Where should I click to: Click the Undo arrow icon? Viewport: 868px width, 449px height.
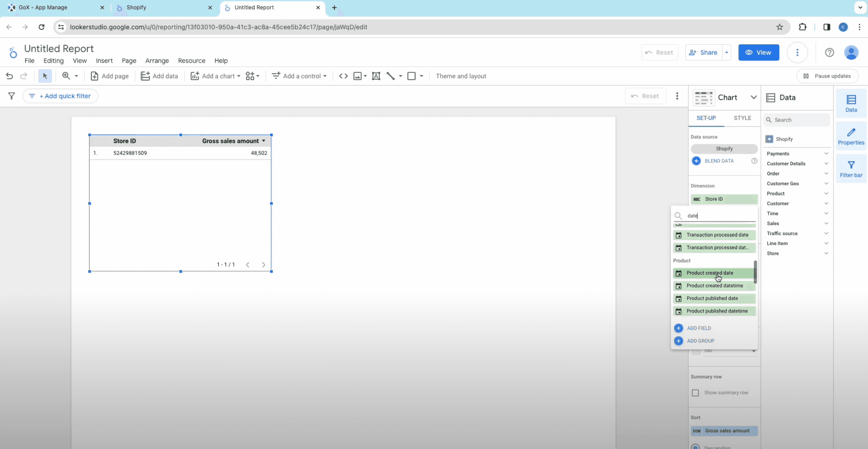click(x=9, y=76)
